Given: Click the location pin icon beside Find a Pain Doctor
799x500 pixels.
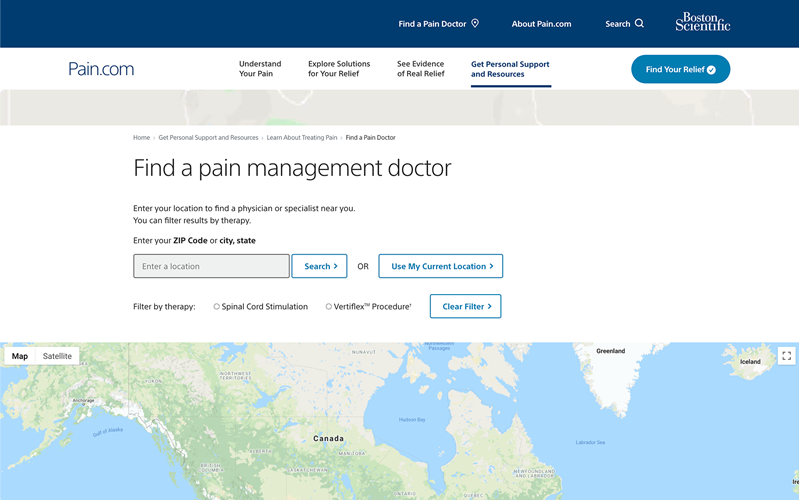Looking at the screenshot, I should click(475, 23).
